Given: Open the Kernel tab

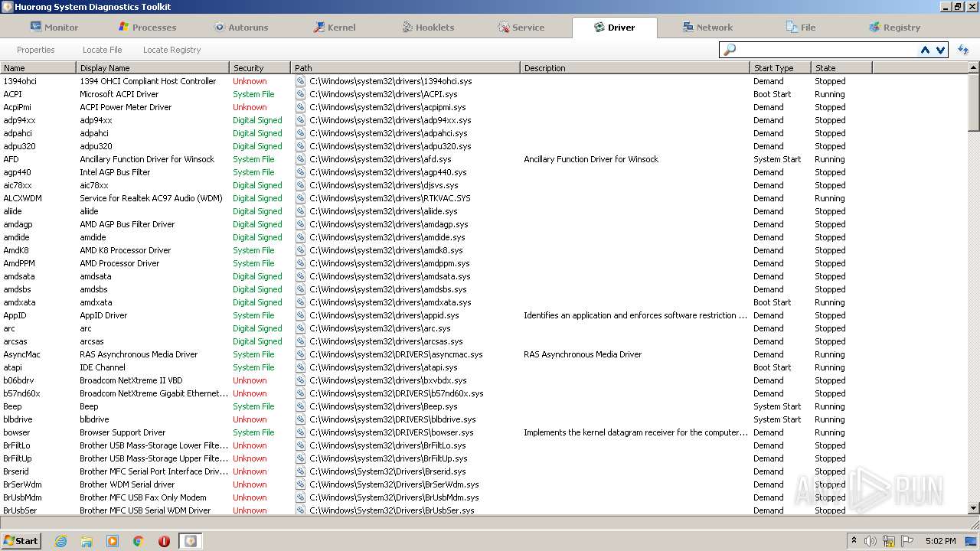Looking at the screenshot, I should click(335, 27).
